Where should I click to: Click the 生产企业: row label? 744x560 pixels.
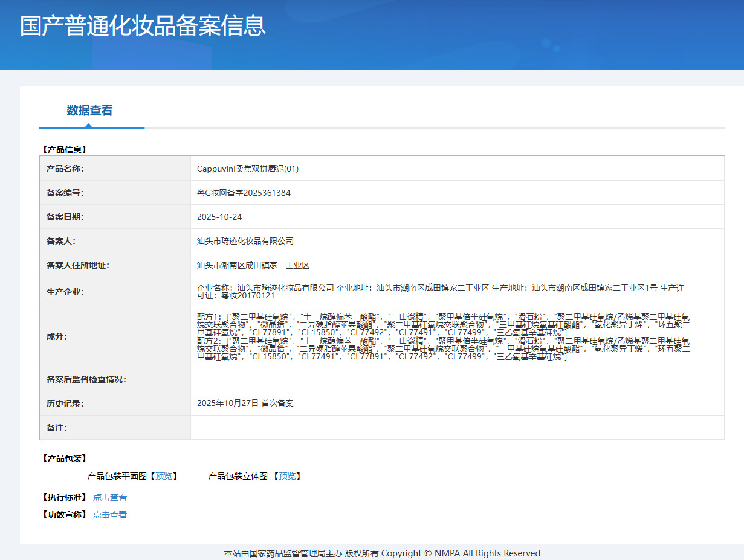(65, 292)
